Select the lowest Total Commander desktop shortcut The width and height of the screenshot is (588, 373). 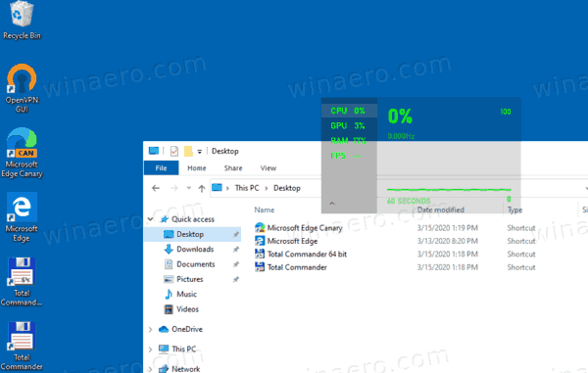(x=22, y=346)
